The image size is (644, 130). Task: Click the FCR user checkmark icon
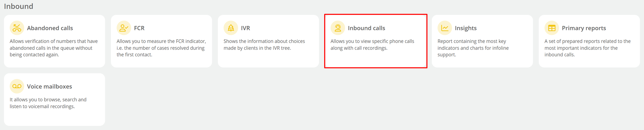pos(124,28)
